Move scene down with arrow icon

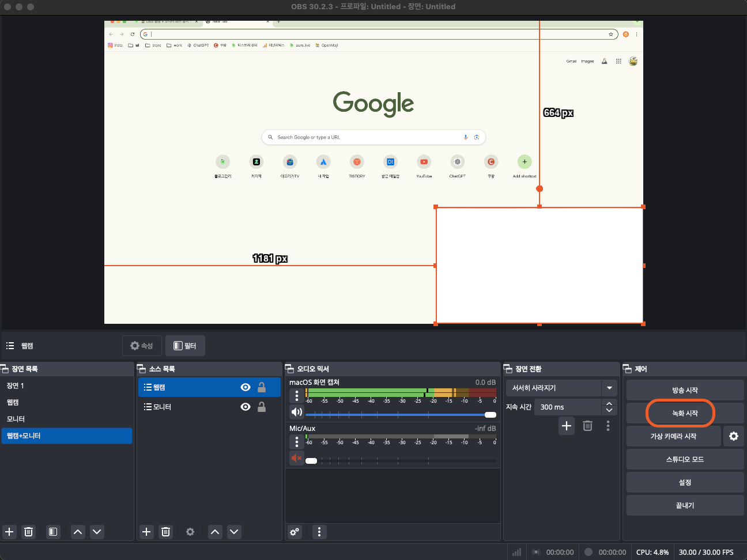(x=97, y=532)
